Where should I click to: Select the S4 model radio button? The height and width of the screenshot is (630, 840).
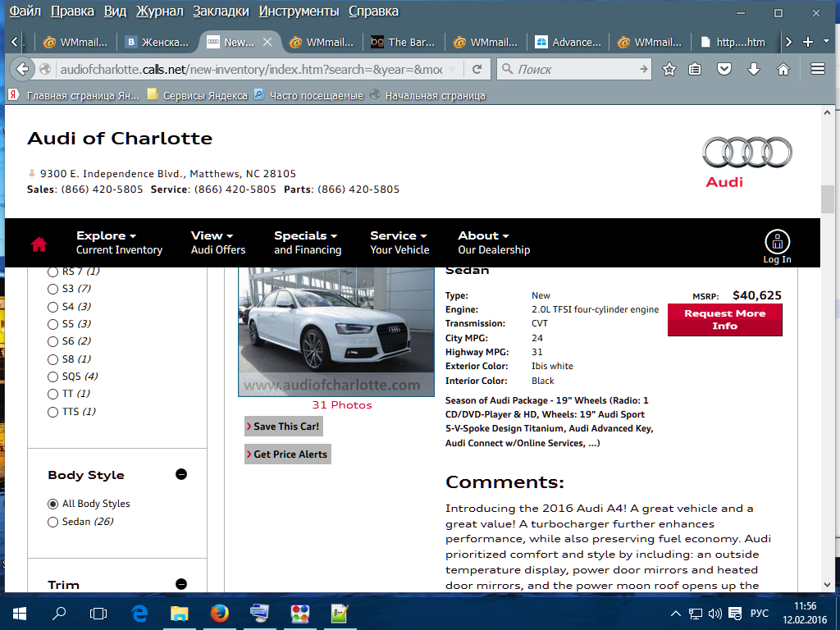(52, 307)
